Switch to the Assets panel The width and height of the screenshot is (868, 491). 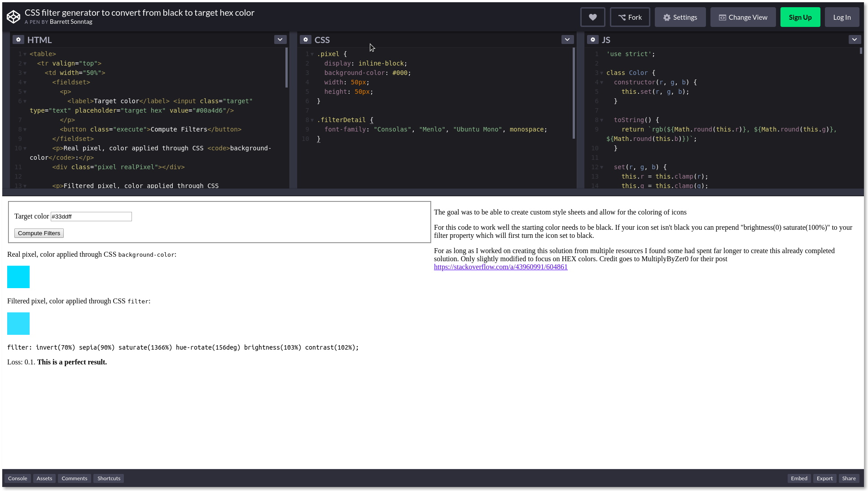click(44, 478)
